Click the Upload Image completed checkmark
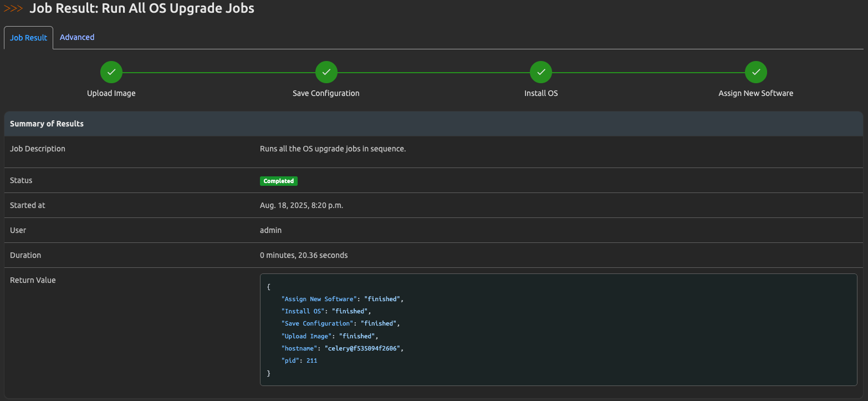This screenshot has width=868, height=401. (x=111, y=72)
